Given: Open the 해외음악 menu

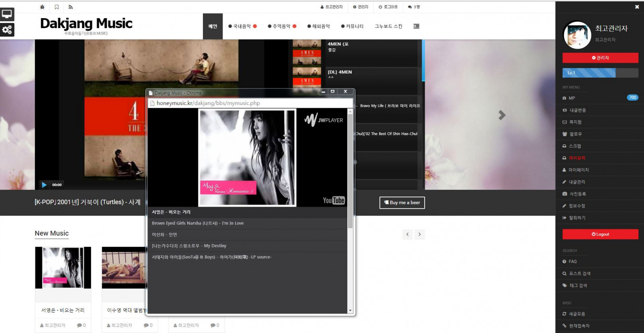Looking at the screenshot, I should click(318, 27).
